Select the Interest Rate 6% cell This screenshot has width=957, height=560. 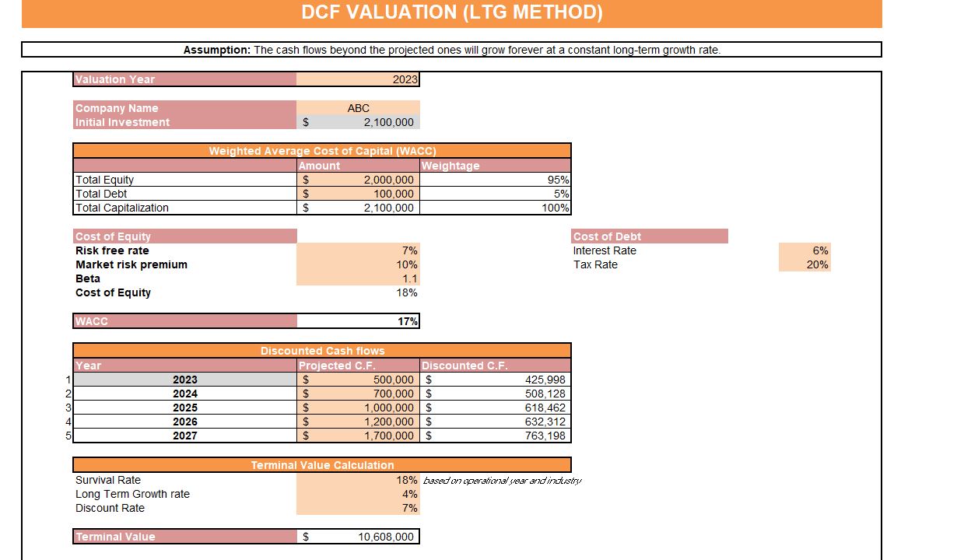[805, 250]
